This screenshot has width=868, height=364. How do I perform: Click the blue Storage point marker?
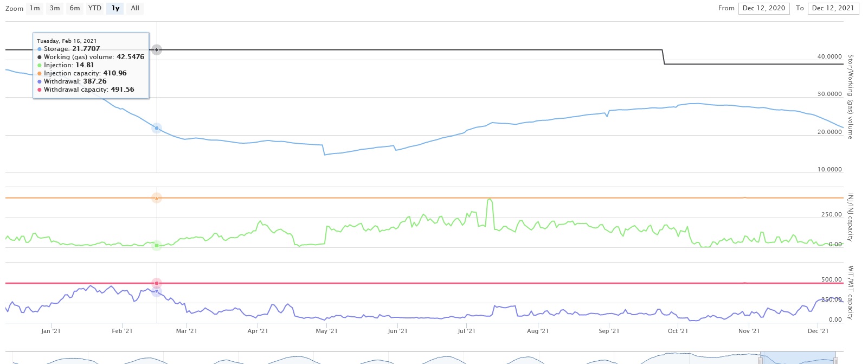click(x=157, y=129)
